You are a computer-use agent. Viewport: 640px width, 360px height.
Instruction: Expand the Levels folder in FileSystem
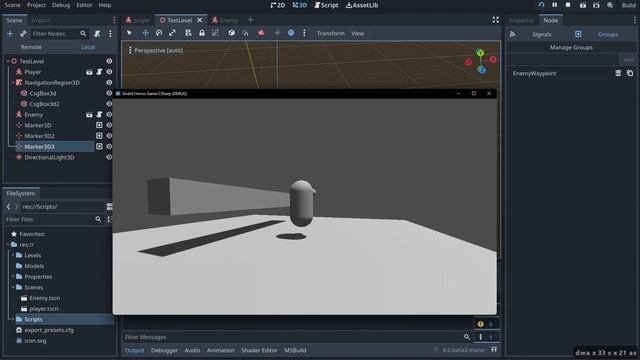point(13,255)
